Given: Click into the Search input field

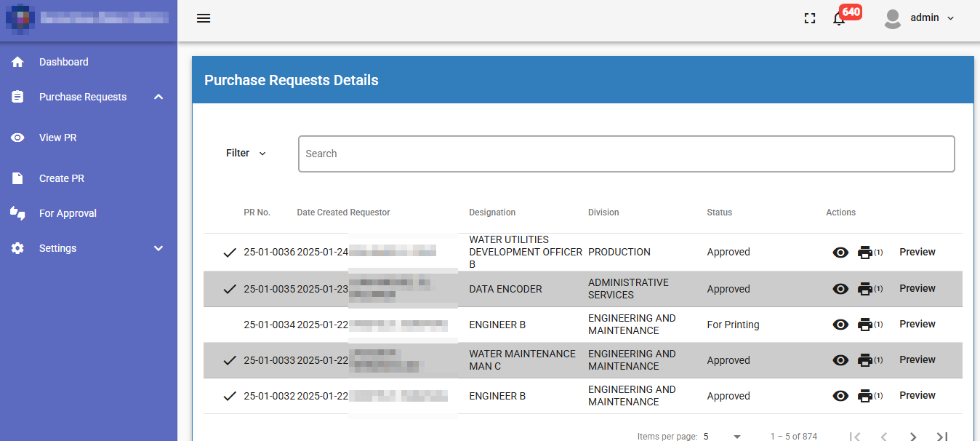Looking at the screenshot, I should pos(625,154).
